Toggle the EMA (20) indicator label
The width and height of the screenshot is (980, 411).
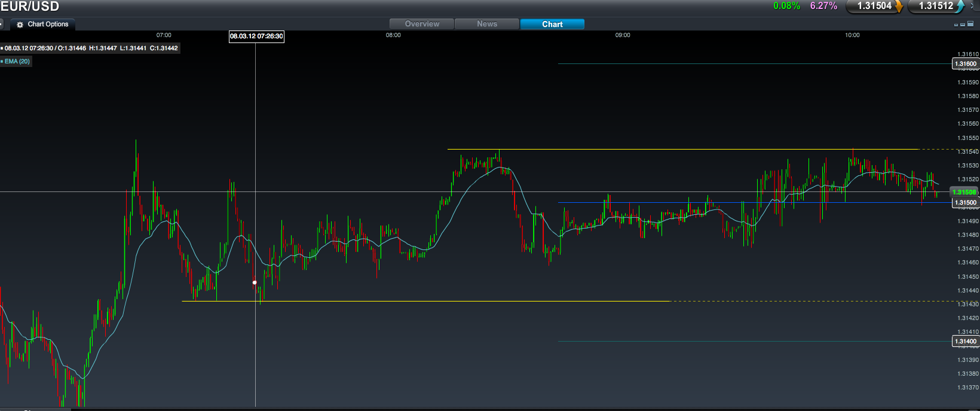click(x=17, y=61)
